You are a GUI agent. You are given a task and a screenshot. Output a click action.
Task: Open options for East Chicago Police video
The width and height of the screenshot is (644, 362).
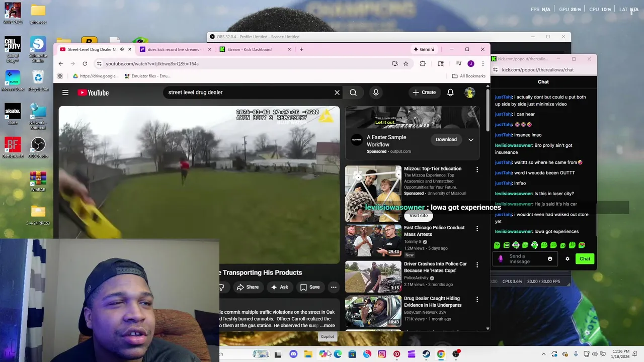coord(477,228)
